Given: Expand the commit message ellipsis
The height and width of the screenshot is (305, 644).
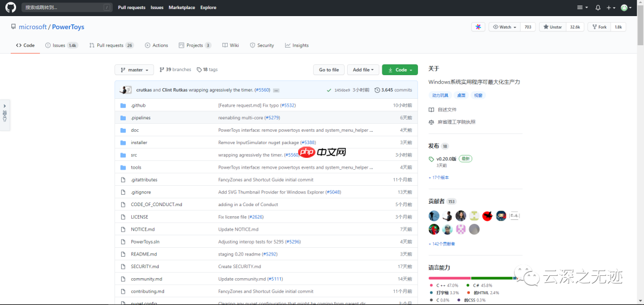Looking at the screenshot, I should [275, 90].
